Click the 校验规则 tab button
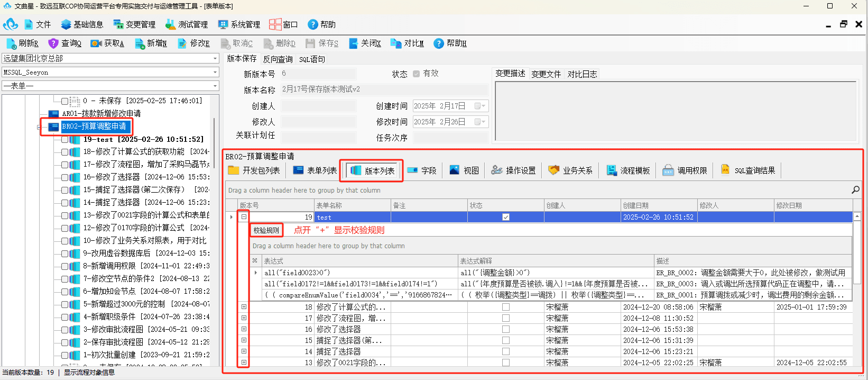This screenshot has width=868, height=380. (266, 230)
